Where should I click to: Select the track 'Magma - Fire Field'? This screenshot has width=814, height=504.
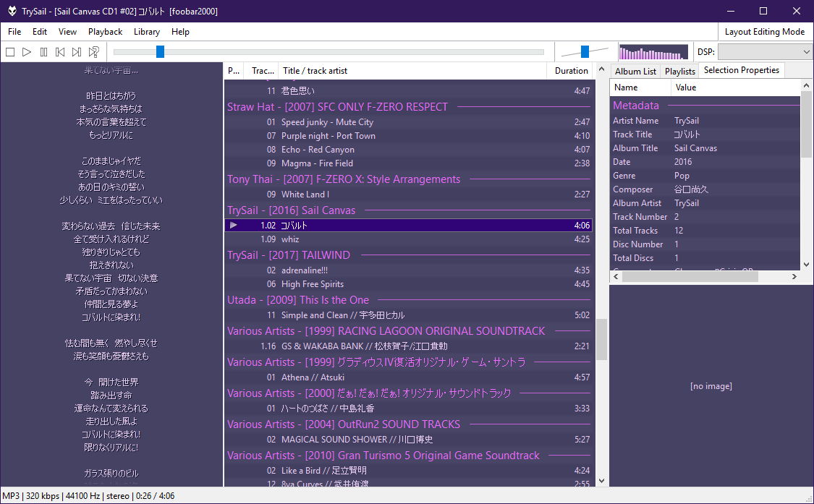[x=409, y=163]
